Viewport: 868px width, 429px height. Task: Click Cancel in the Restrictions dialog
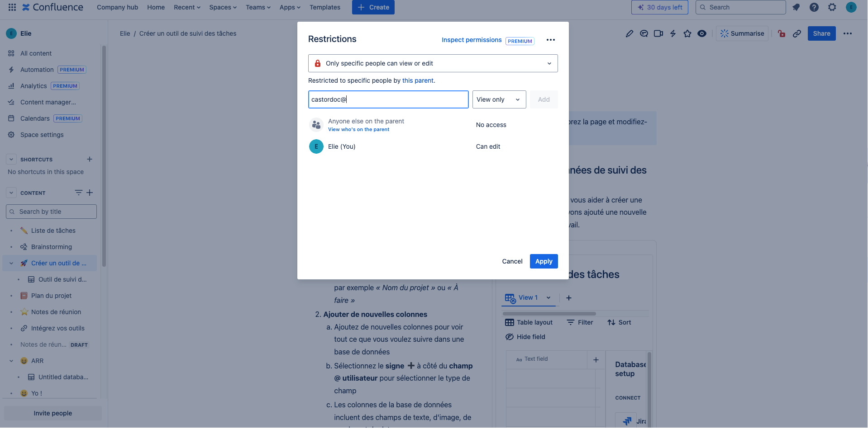512,261
